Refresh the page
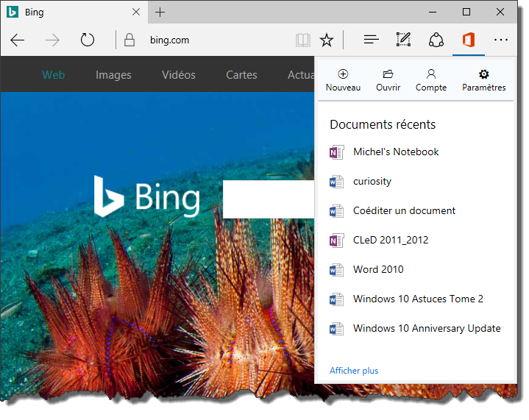The width and height of the screenshot is (529, 420). point(87,40)
